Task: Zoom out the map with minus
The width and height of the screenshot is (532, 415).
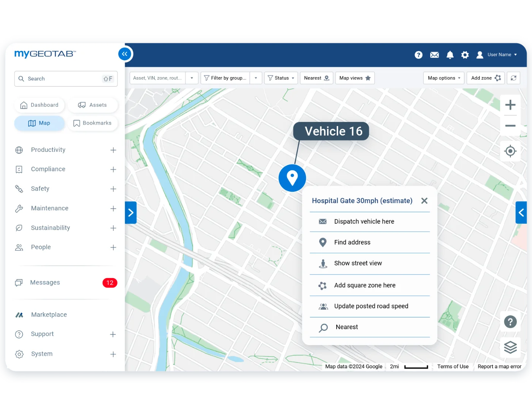Action: (510, 126)
